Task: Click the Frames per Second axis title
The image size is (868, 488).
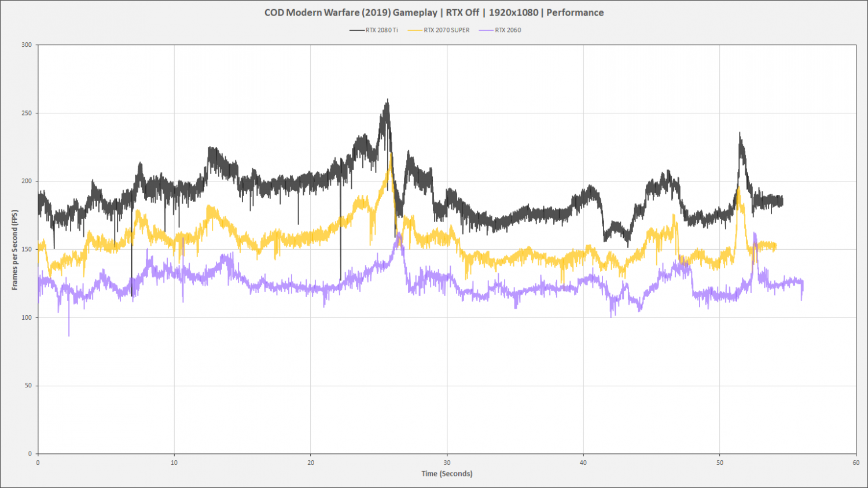Action: point(14,250)
